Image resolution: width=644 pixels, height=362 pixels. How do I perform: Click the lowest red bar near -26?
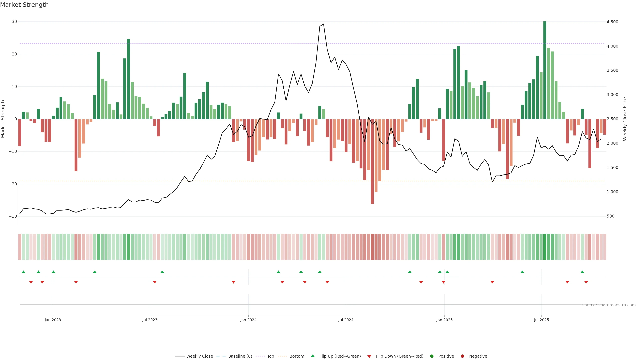[x=372, y=161]
